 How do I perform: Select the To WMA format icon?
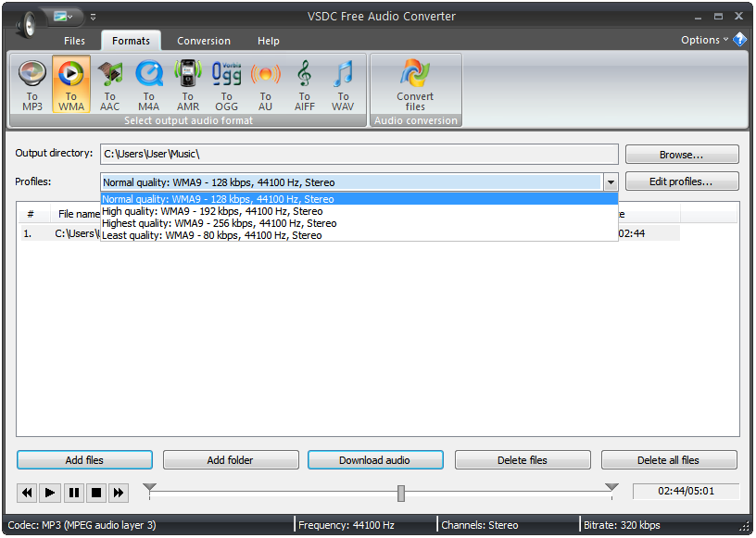[x=70, y=85]
